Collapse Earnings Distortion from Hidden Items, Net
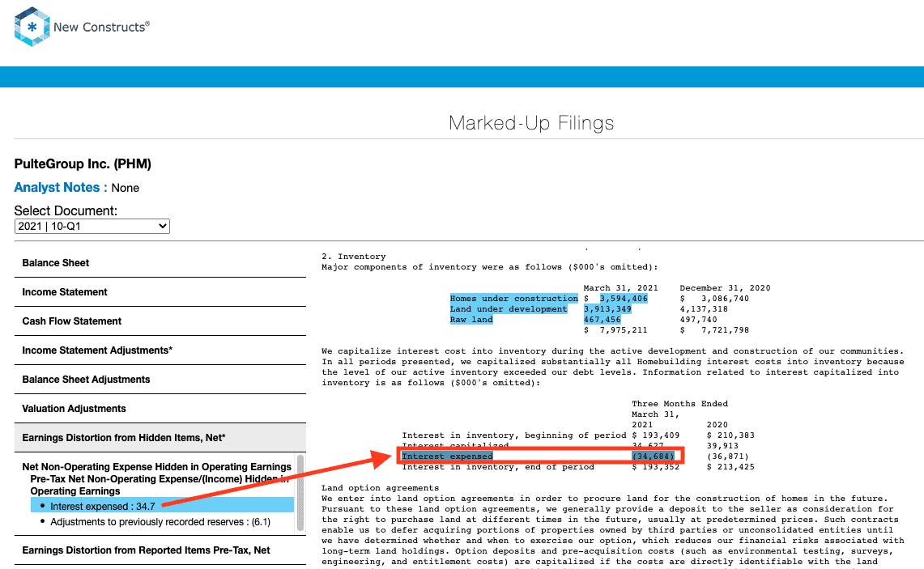This screenshot has width=924, height=569. (160, 438)
